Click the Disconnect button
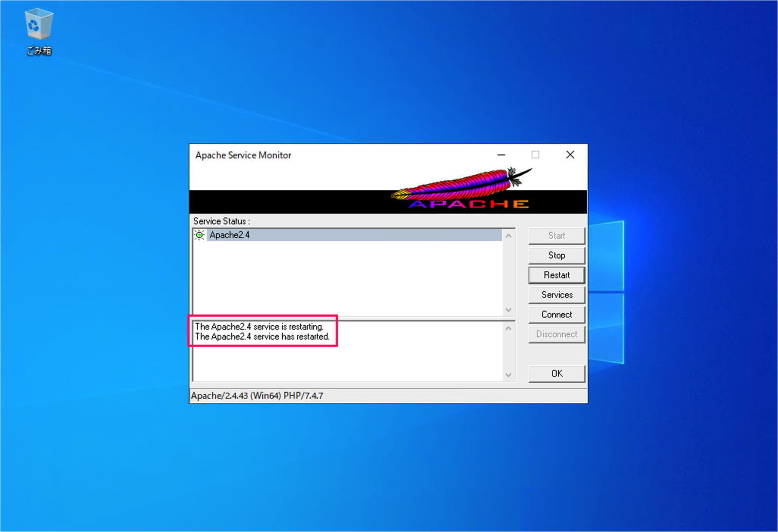 (557, 334)
